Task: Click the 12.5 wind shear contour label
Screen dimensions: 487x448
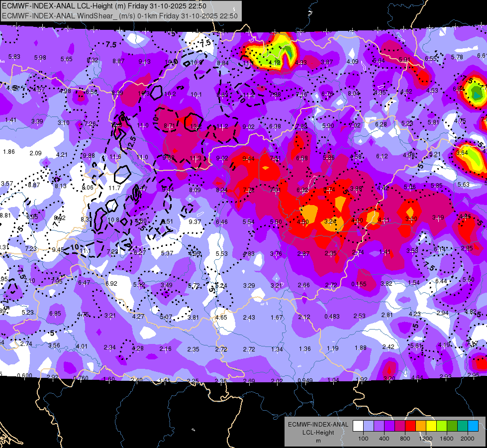Action: click(x=132, y=143)
